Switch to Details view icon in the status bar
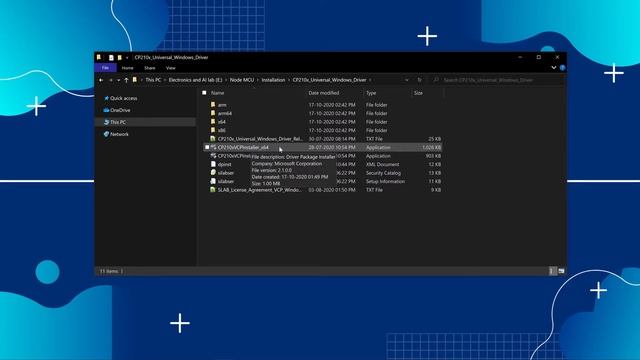 [x=552, y=271]
